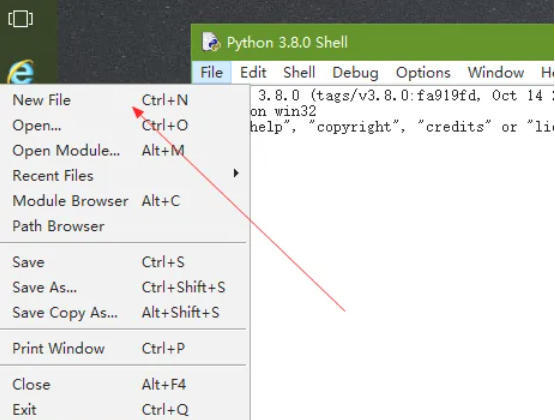Choose New File from the File menu

(x=124, y=100)
